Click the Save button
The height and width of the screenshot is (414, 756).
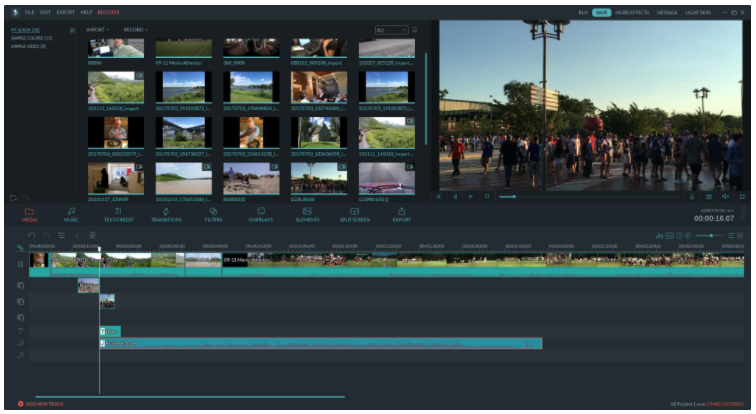pyautogui.click(x=601, y=11)
